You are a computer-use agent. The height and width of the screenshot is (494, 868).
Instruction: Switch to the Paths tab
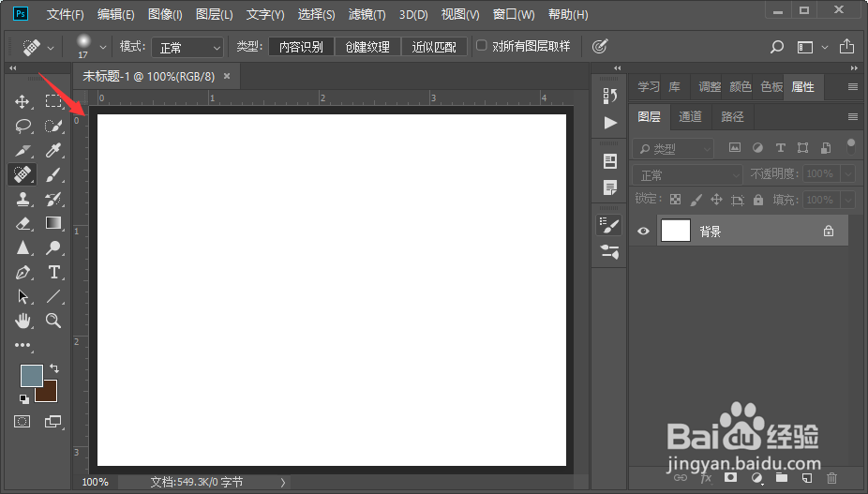click(x=732, y=116)
